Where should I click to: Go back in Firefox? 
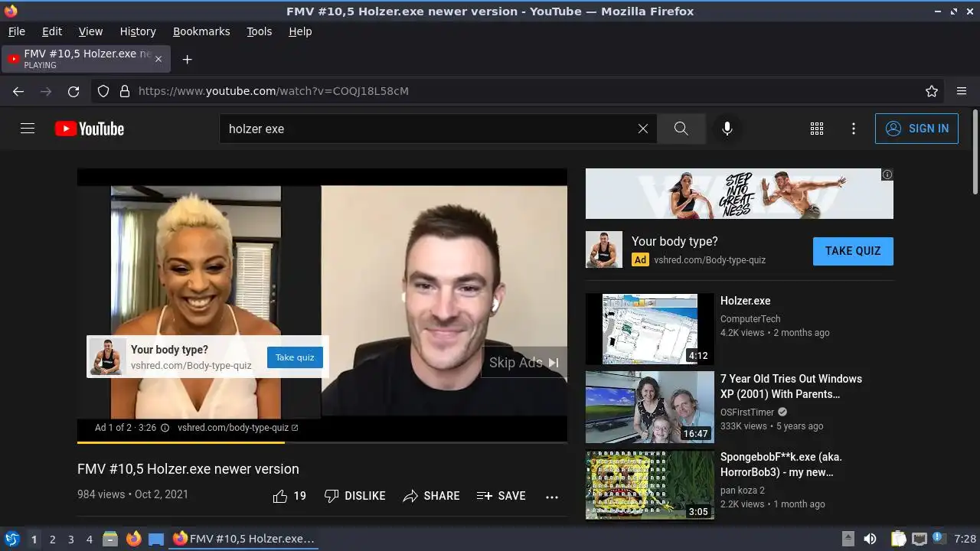coord(18,91)
